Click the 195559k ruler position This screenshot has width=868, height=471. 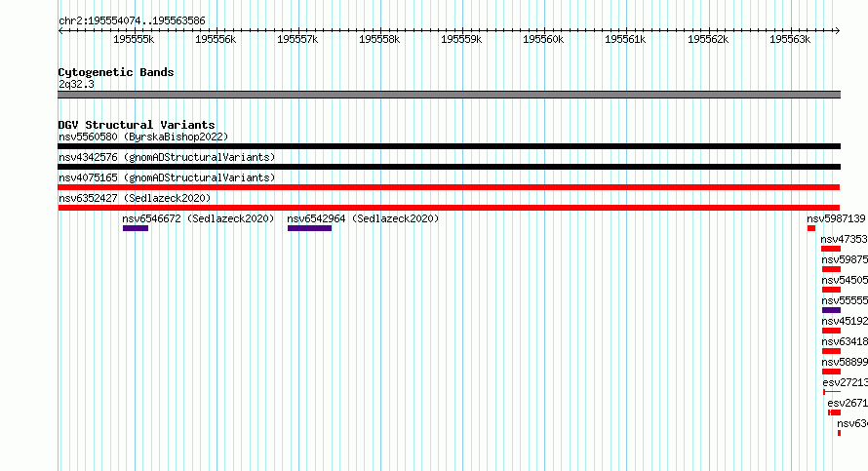click(461, 39)
